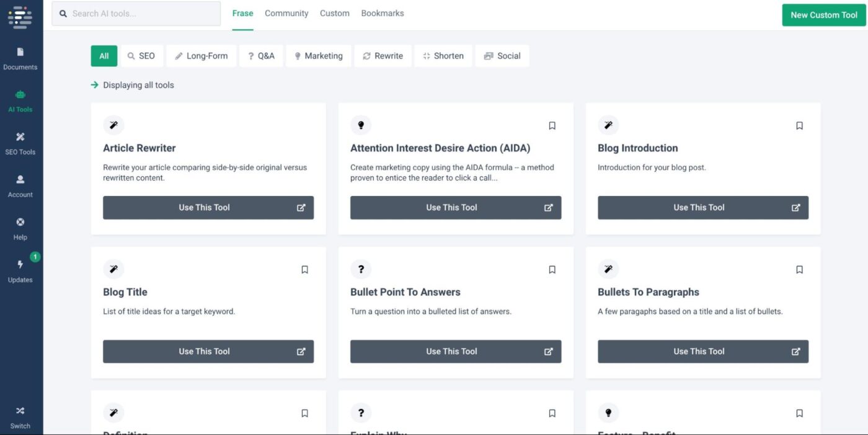868x435 pixels.
Task: Click the Search AI tools input field
Action: pyautogui.click(x=136, y=13)
